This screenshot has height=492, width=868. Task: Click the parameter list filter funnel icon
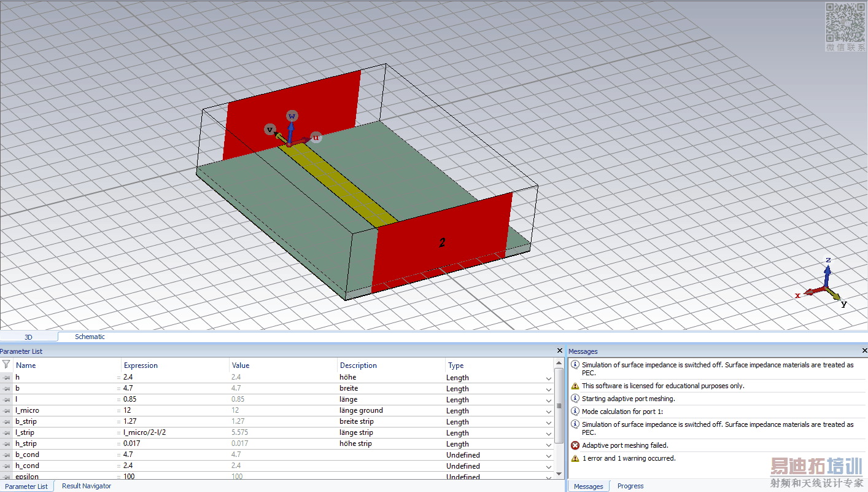click(6, 365)
